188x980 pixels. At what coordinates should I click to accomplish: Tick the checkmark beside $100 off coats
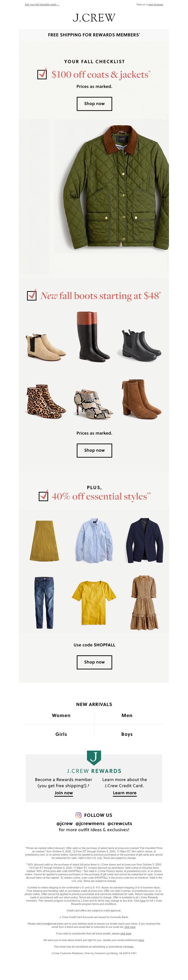pyautogui.click(x=42, y=74)
